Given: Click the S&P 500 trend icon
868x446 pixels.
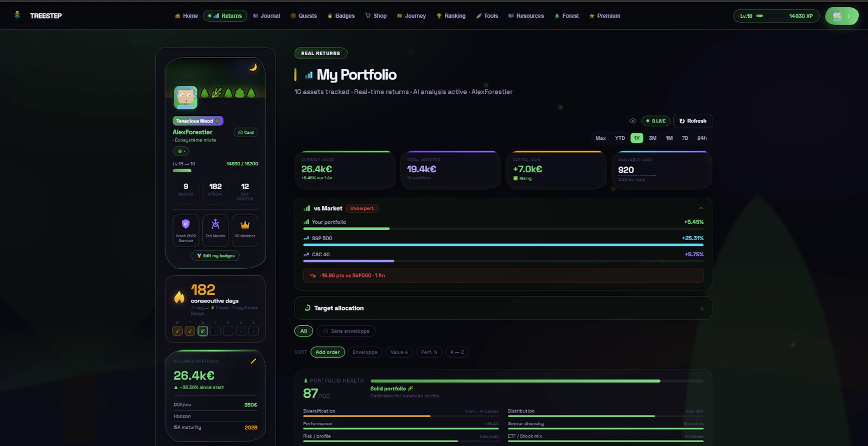Looking at the screenshot, I should coord(307,238).
